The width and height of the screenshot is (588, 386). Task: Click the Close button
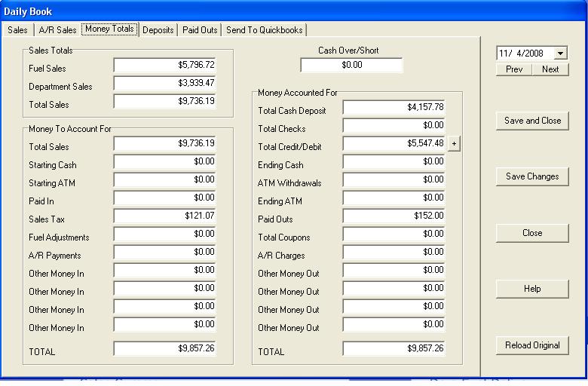(532, 233)
